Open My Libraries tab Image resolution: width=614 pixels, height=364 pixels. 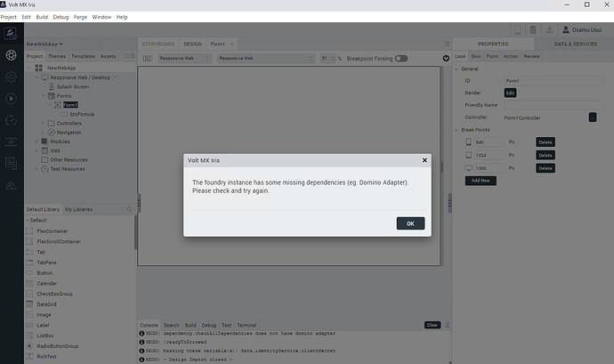[x=78, y=209]
